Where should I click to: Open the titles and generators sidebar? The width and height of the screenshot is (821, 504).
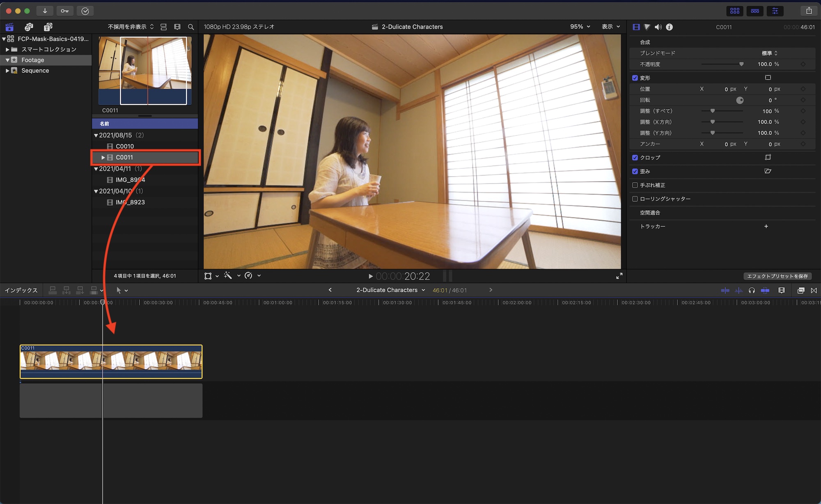click(x=48, y=27)
